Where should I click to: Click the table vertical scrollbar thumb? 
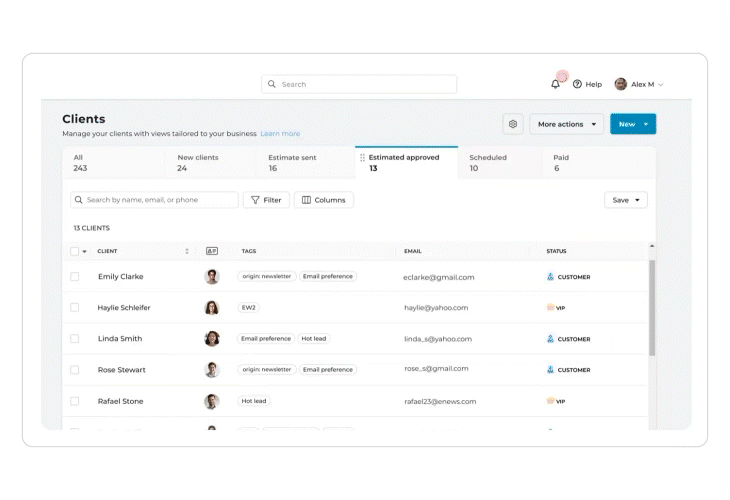tap(652, 308)
